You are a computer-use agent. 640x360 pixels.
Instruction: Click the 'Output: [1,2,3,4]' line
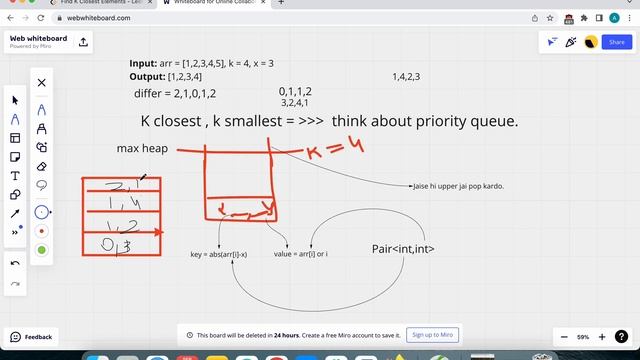pyautogui.click(x=165, y=77)
